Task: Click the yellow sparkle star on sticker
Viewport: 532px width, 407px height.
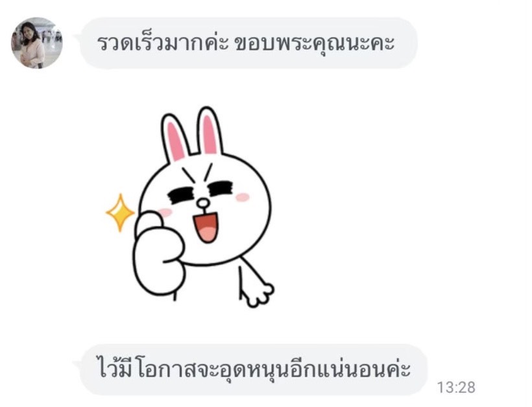Action: 120,213
